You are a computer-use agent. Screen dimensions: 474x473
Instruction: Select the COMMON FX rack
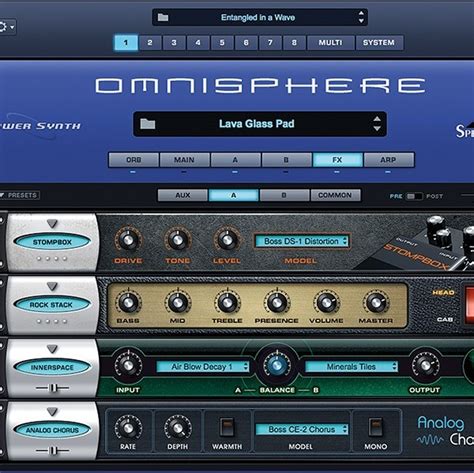tap(335, 195)
